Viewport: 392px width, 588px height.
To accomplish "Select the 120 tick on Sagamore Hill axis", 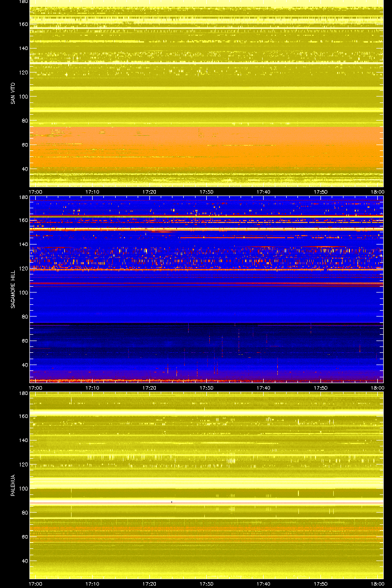I will pyautogui.click(x=23, y=268).
